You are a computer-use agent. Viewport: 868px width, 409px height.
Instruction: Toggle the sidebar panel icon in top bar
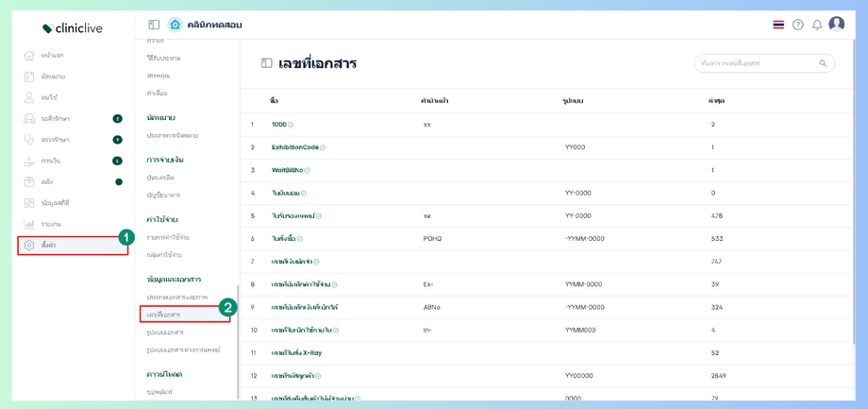[x=154, y=25]
